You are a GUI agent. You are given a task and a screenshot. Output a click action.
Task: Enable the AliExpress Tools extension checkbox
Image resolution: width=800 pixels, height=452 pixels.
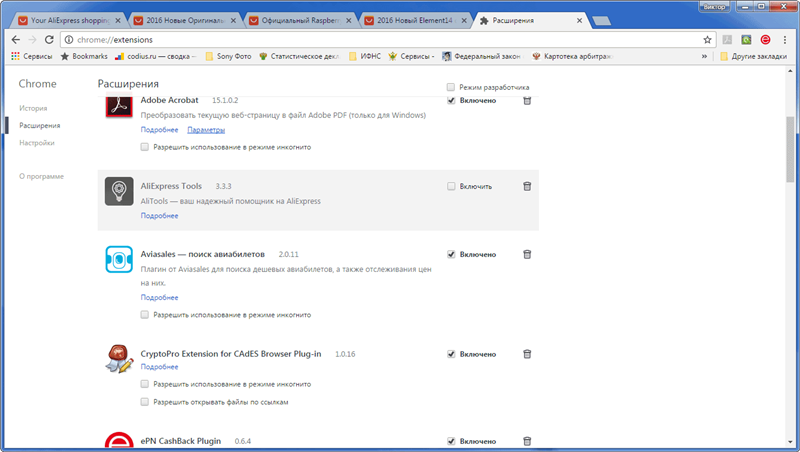[452, 186]
